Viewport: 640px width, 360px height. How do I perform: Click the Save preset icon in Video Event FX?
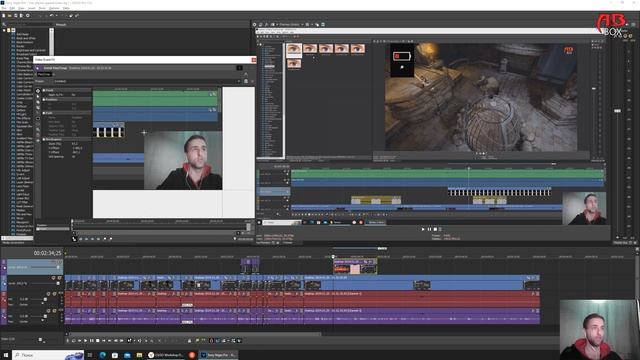pos(246,81)
